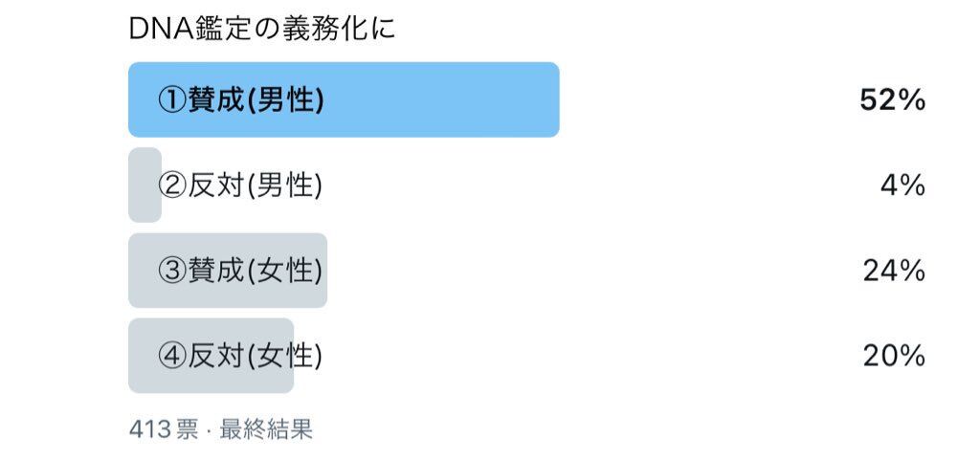Click the 最終結果 final results label

(266, 429)
